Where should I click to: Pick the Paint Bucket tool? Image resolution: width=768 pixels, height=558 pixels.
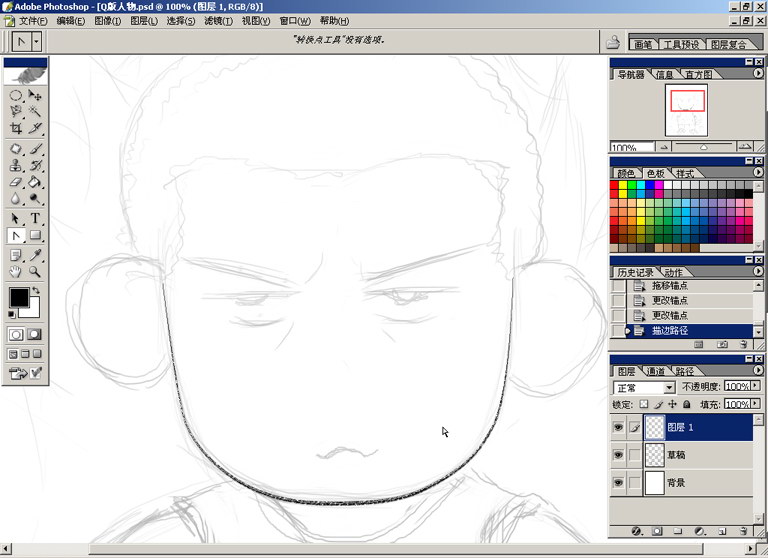35,182
